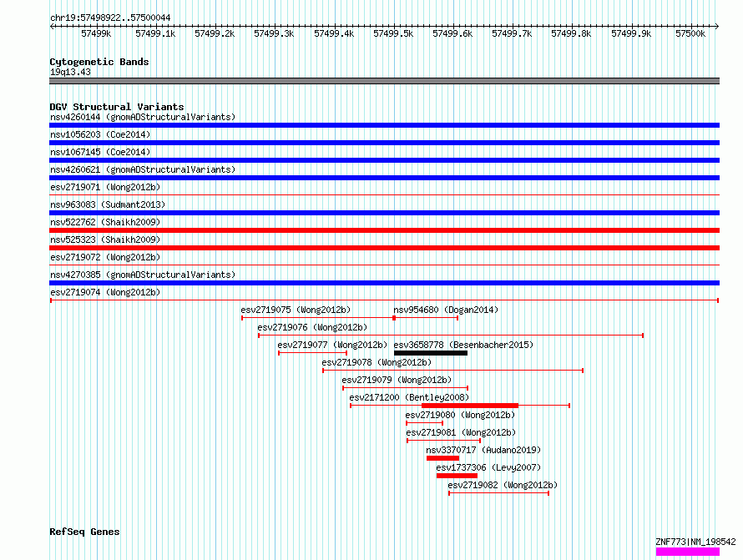743x560 pixels.
Task: Click esv2719074 (Wong2012b) label
Action: pyautogui.click(x=105, y=292)
